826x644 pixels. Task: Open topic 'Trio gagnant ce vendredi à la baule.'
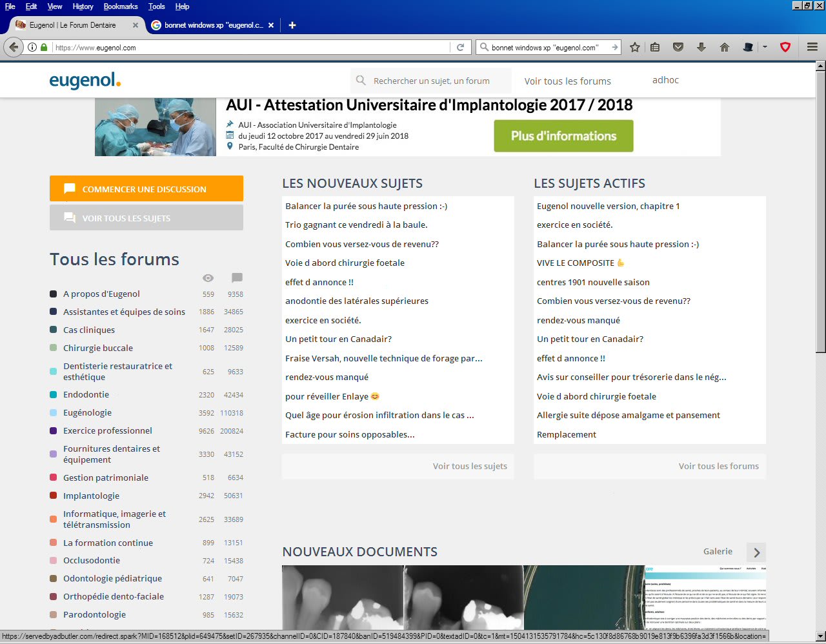(x=356, y=225)
